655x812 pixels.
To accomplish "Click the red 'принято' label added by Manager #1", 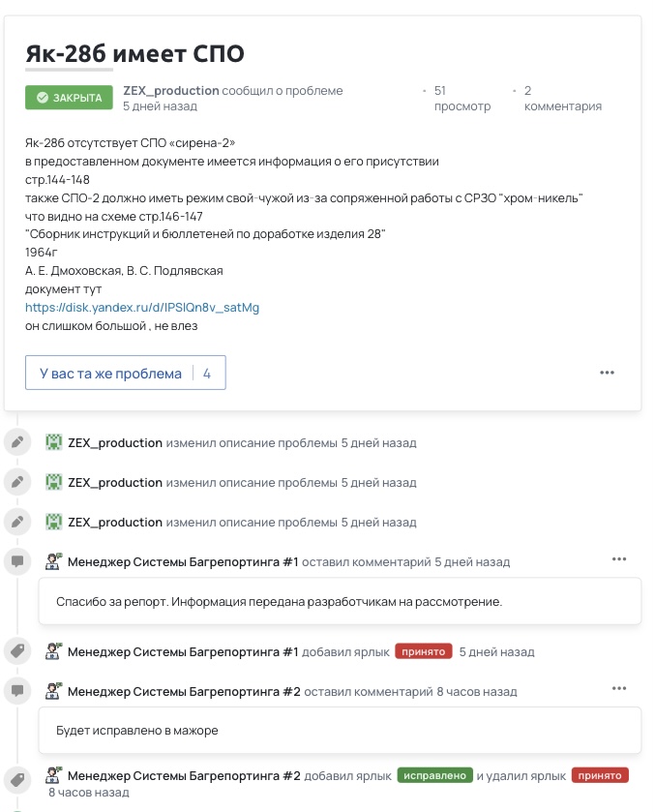I will click(x=423, y=652).
